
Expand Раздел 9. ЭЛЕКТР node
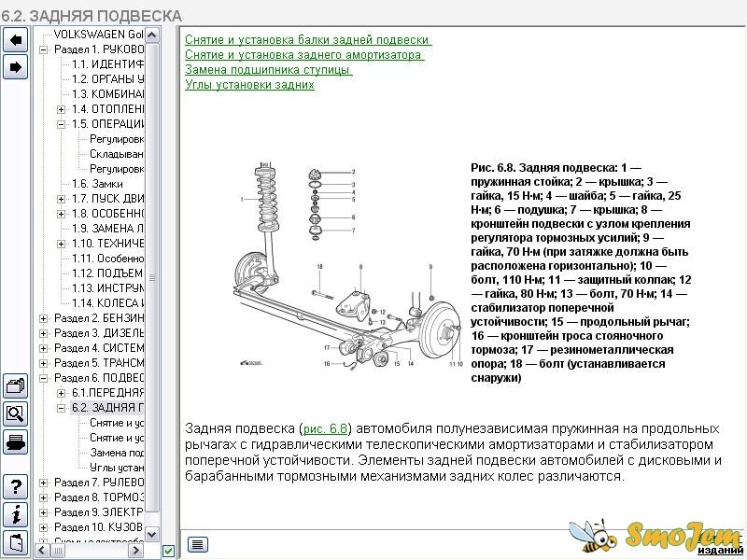[43, 512]
